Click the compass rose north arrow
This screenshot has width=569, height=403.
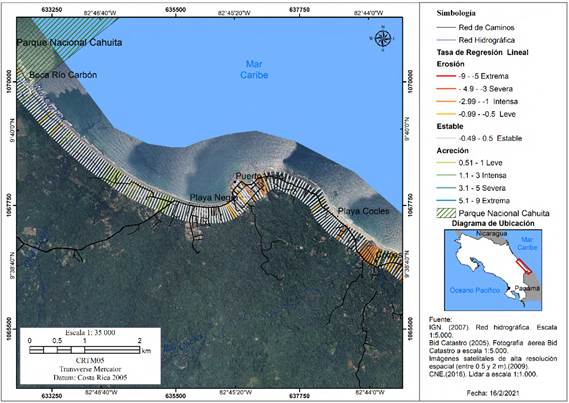click(x=382, y=38)
